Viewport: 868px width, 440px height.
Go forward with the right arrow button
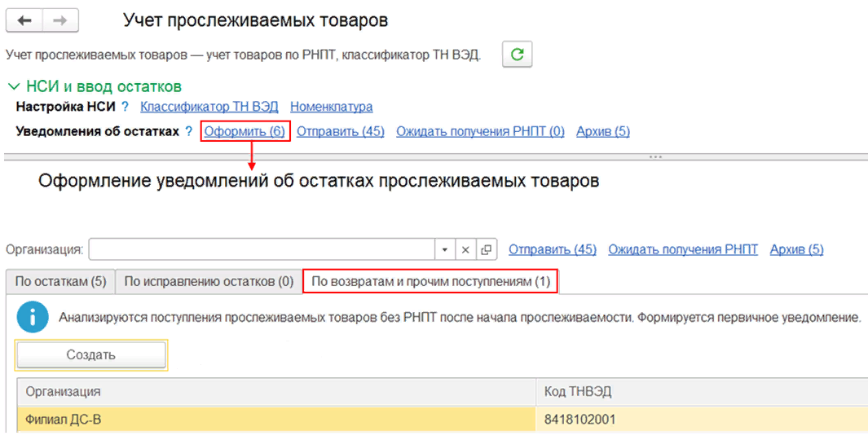pyautogui.click(x=61, y=20)
